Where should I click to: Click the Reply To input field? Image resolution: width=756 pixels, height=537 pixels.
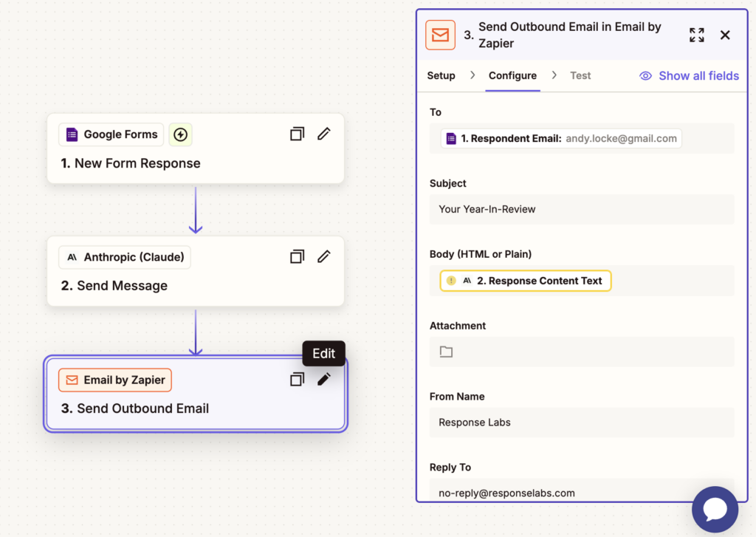pyautogui.click(x=582, y=490)
